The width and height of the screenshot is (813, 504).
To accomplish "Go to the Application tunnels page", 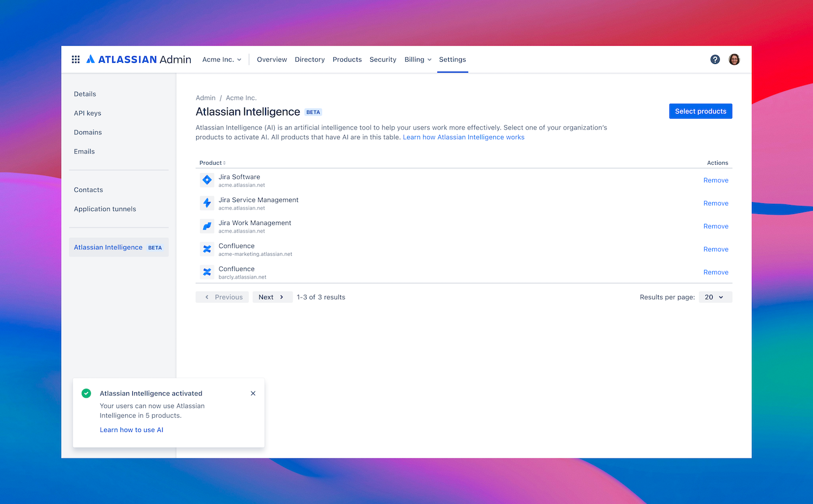I will click(105, 209).
